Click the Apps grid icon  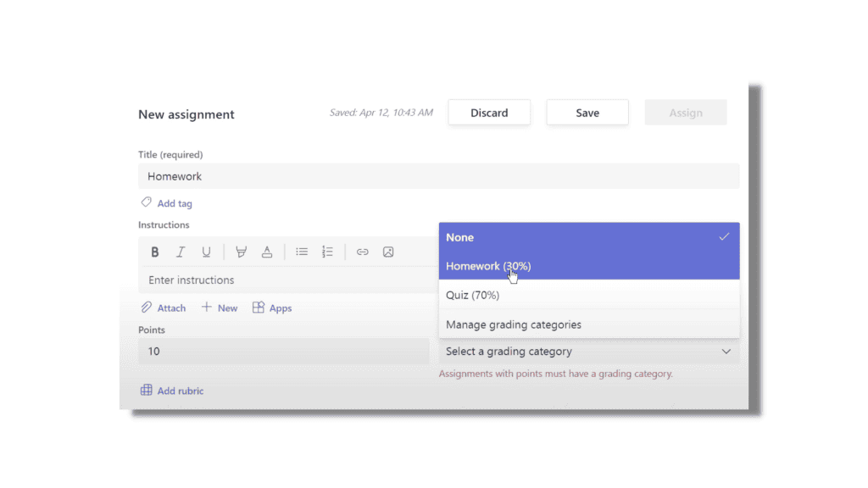coord(258,307)
